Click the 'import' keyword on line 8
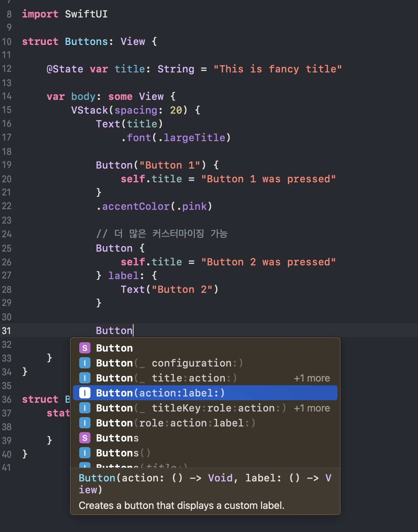The image size is (418, 532). (x=40, y=14)
